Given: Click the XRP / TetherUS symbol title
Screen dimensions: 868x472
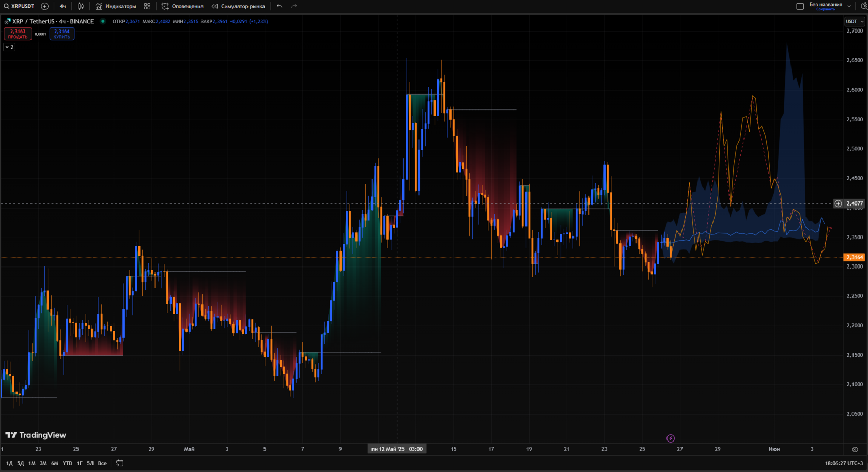Looking at the screenshot, I should [53, 21].
